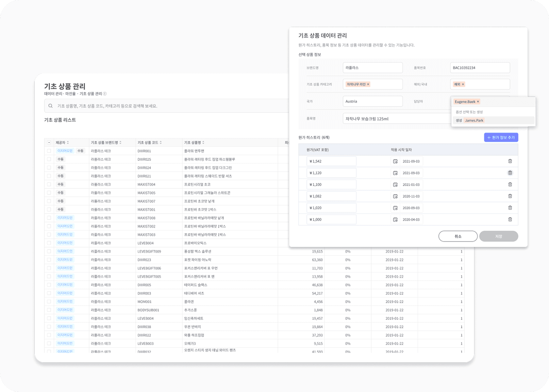Click the 품목명 field 자작나무 보습크림 125ml
Screen dimensions: 549x392
click(397, 119)
